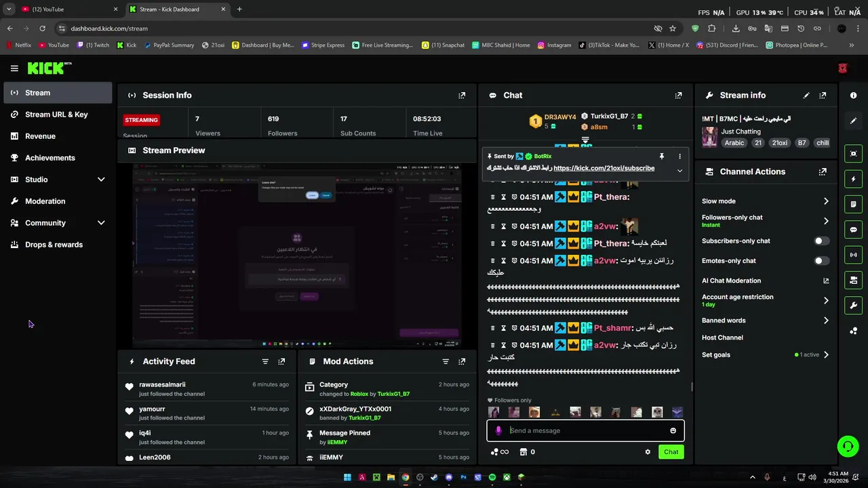Click the microphone icon in chat input
The image size is (868, 488).
(x=498, y=430)
